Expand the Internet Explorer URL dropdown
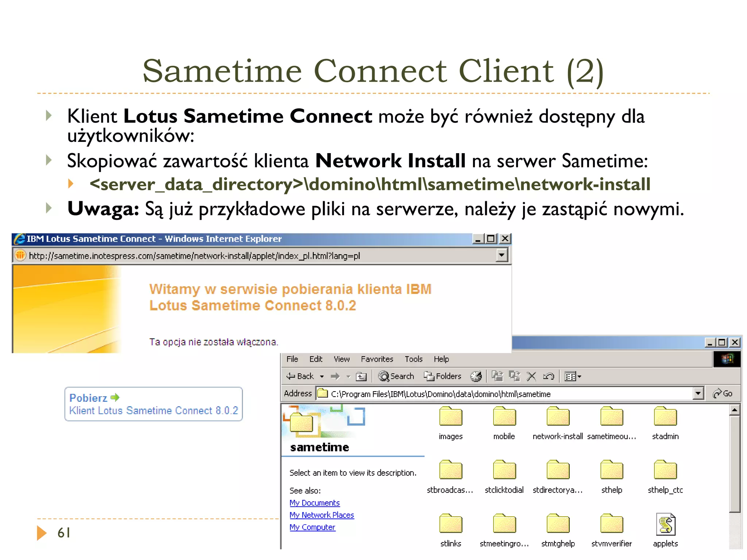747x560 pixels. point(502,255)
